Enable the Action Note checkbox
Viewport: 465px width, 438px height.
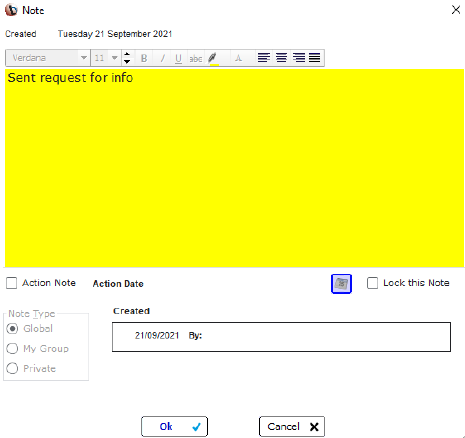pyautogui.click(x=12, y=283)
